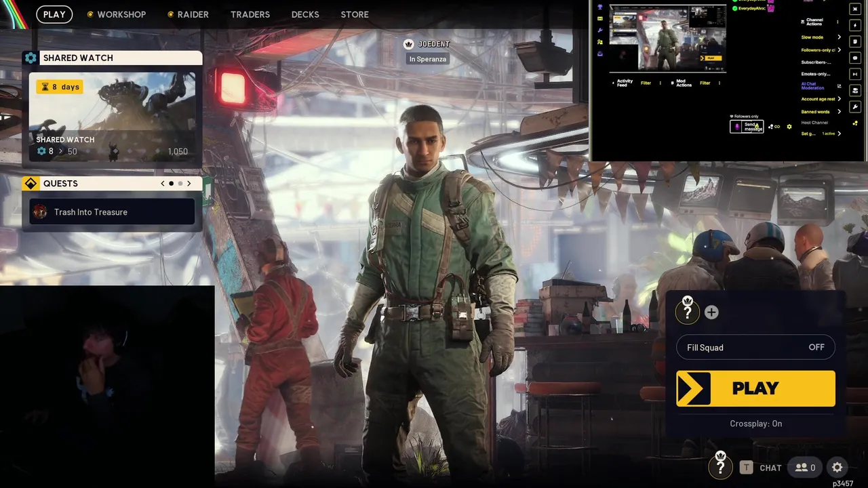Open Channel Actions options menu dots
Image resolution: width=868 pixels, height=488 pixels.
[837, 22]
